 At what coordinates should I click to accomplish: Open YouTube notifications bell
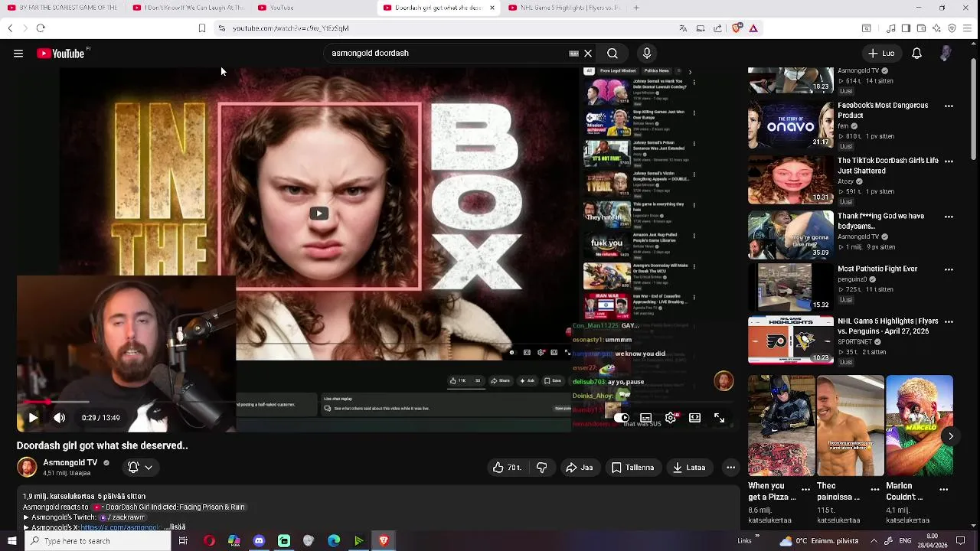916,54
